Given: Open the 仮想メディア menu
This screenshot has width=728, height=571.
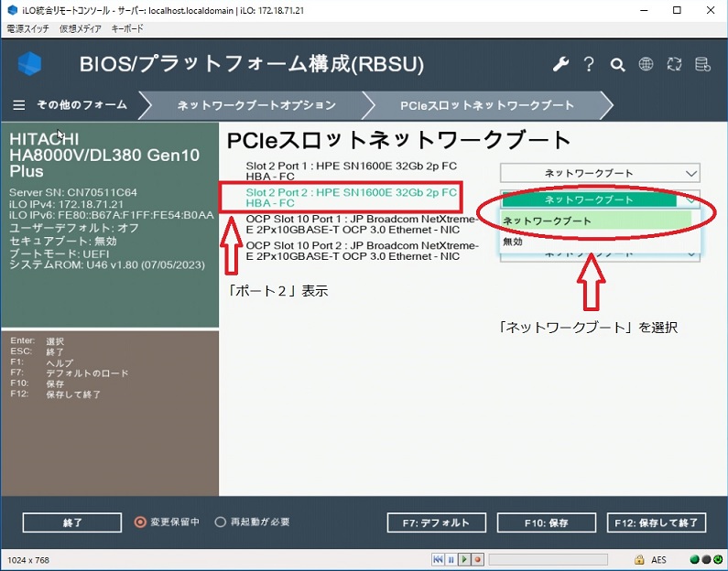Looking at the screenshot, I should [81, 28].
